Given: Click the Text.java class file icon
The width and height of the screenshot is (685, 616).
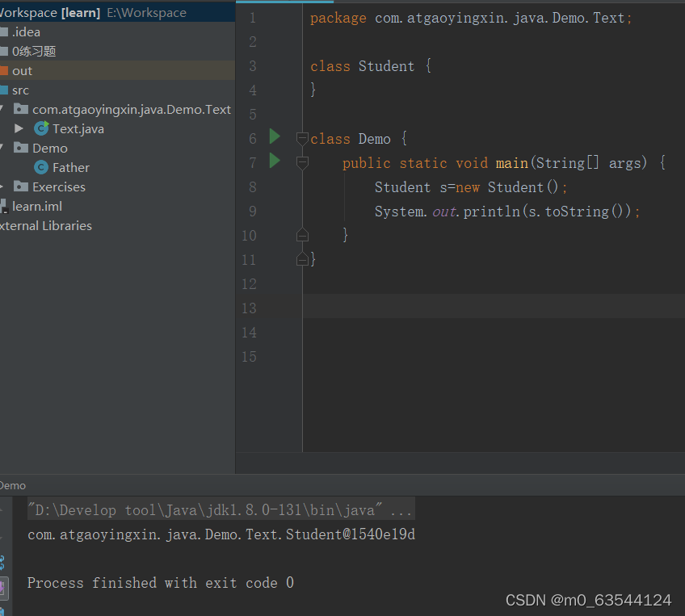Looking at the screenshot, I should click(40, 128).
